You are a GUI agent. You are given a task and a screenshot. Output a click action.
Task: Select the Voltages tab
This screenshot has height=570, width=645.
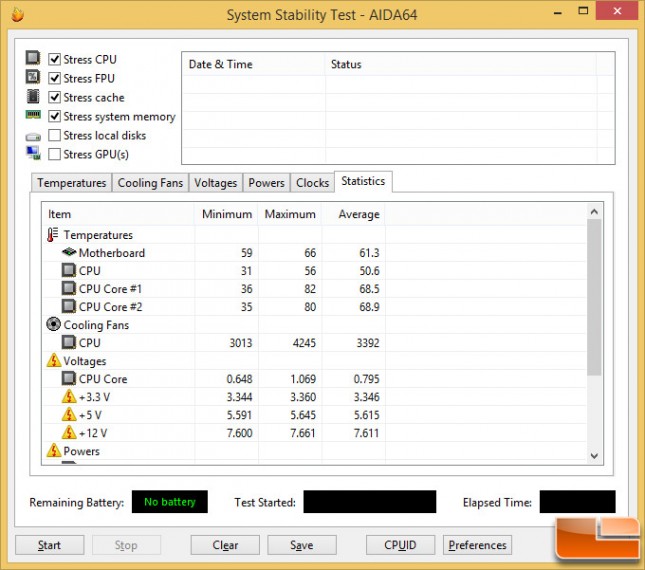216,183
